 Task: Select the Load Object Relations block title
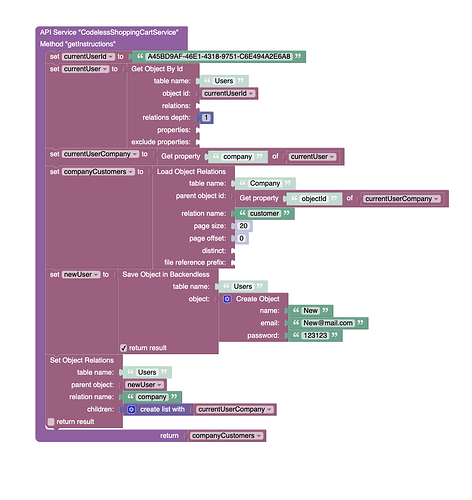pos(191,172)
